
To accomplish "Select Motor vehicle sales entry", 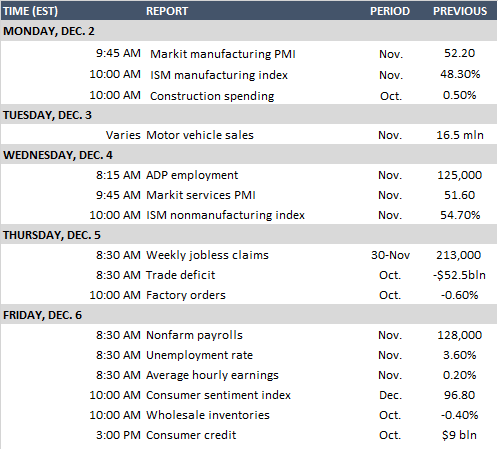I will [x=200, y=135].
